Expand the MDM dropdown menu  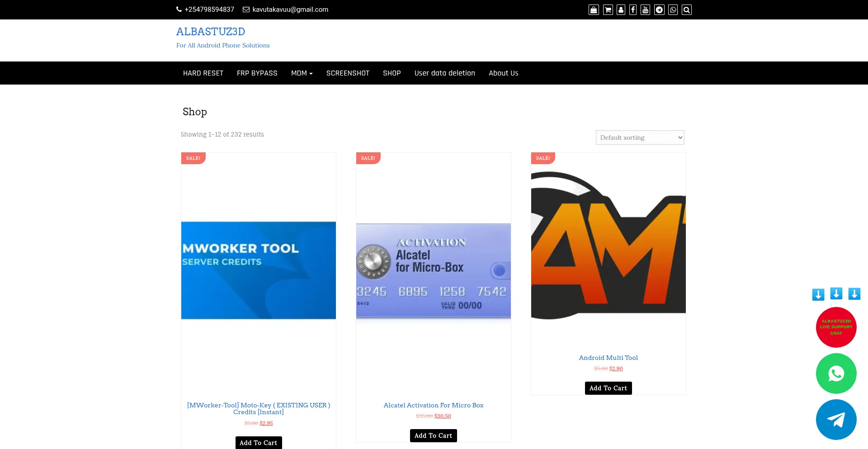point(302,73)
